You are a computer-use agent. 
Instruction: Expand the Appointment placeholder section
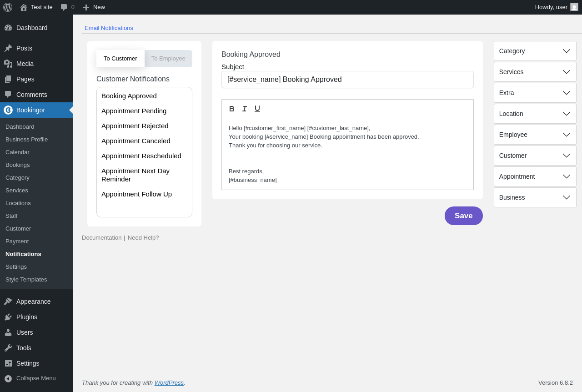[535, 176]
